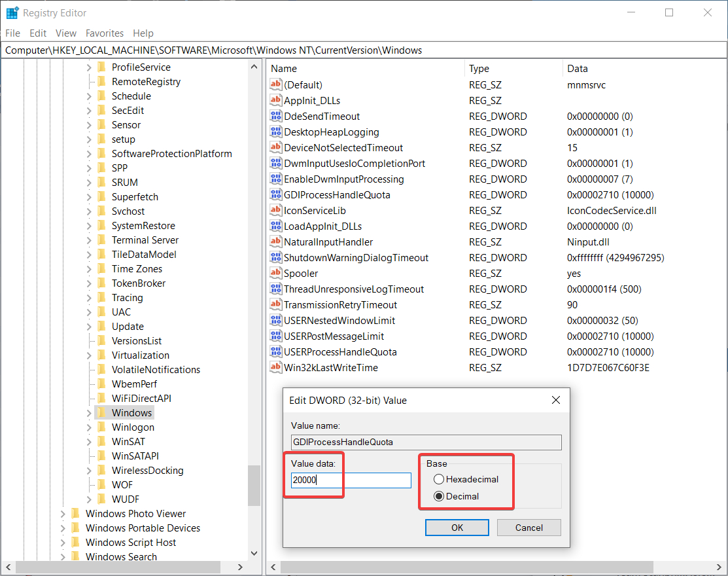Expand the Windows Portable Devices node
Viewport: 728px width, 576px height.
click(63, 528)
